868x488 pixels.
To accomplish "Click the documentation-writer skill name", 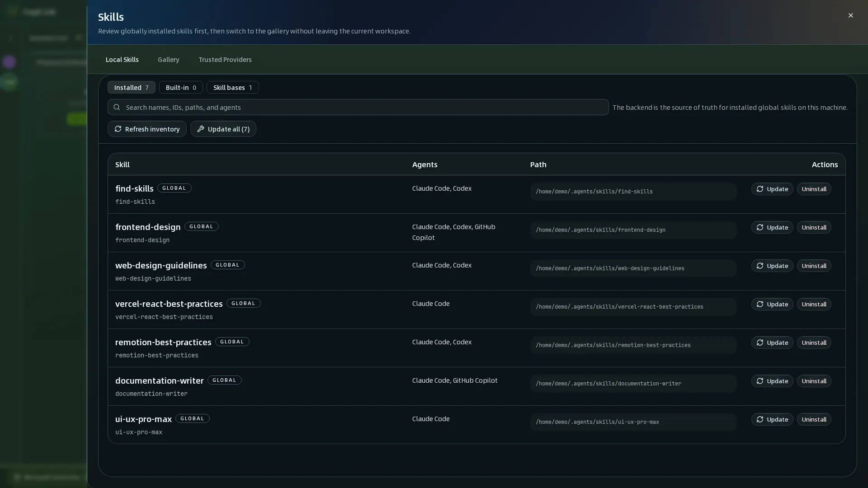I will (159, 380).
